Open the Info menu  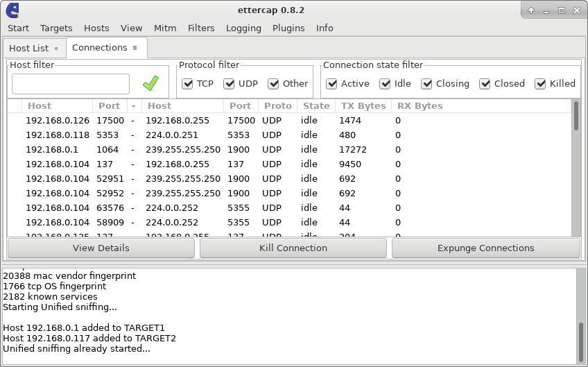click(325, 28)
